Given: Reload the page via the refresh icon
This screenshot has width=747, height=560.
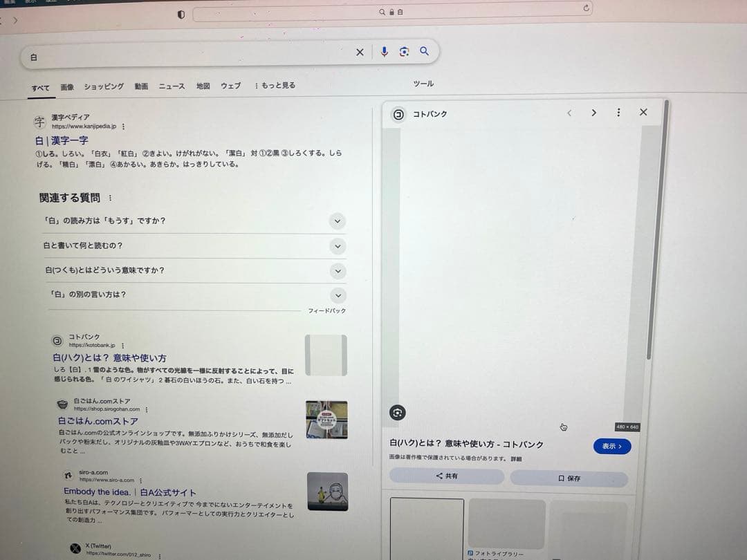Looking at the screenshot, I should point(586,8).
